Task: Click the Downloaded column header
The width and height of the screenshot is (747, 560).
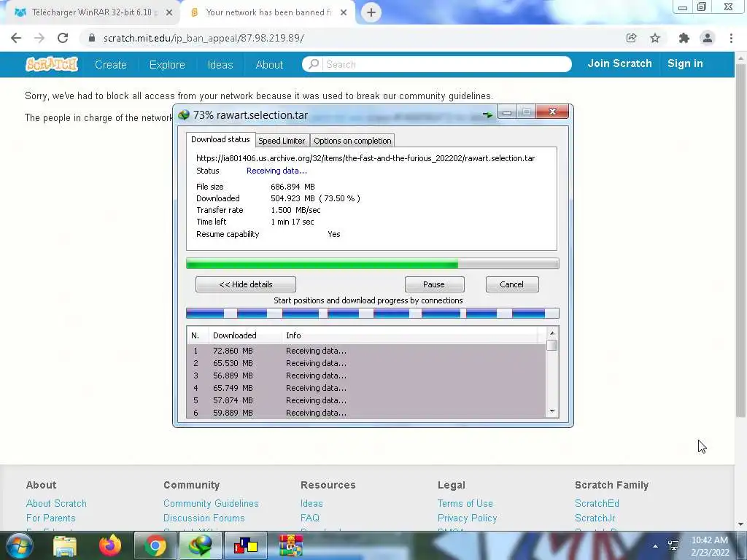Action: 245,335
